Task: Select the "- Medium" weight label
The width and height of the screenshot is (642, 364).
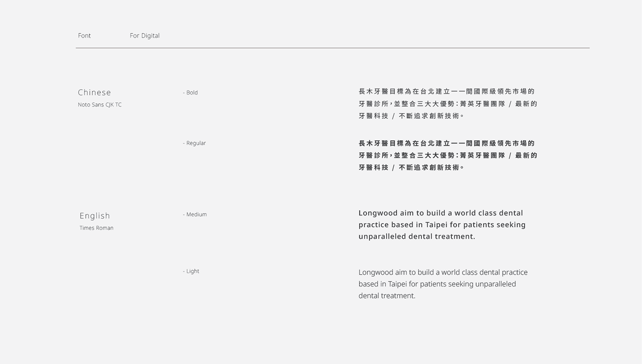Action: [x=195, y=215]
